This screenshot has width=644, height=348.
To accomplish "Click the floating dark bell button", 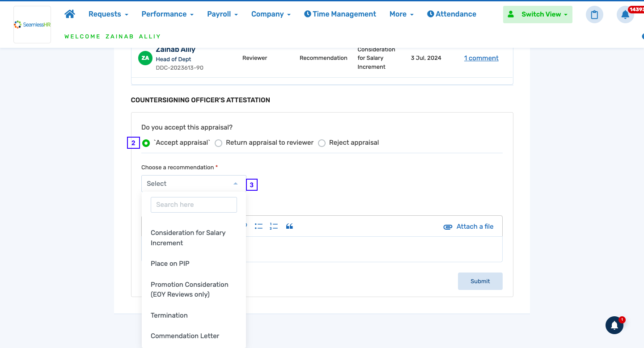I will [x=614, y=325].
